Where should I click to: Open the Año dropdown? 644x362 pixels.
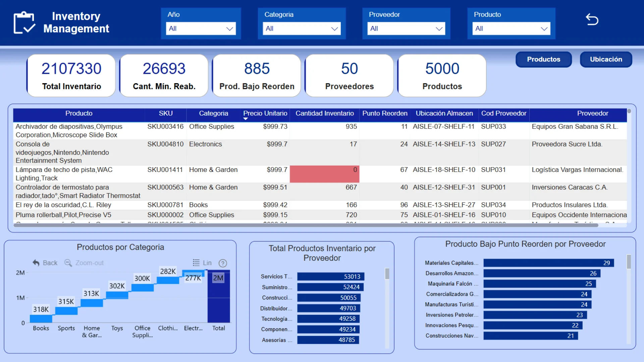pos(201,29)
